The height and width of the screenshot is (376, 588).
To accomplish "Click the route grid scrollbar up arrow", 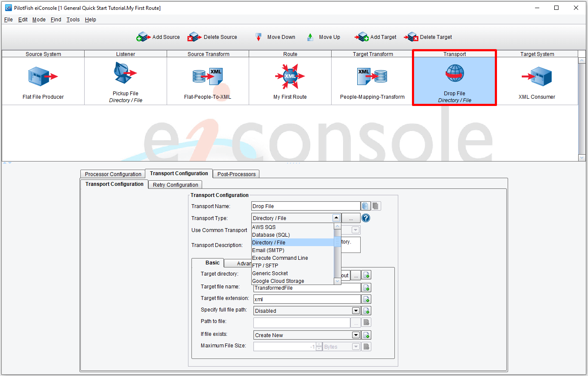I will click(582, 60).
